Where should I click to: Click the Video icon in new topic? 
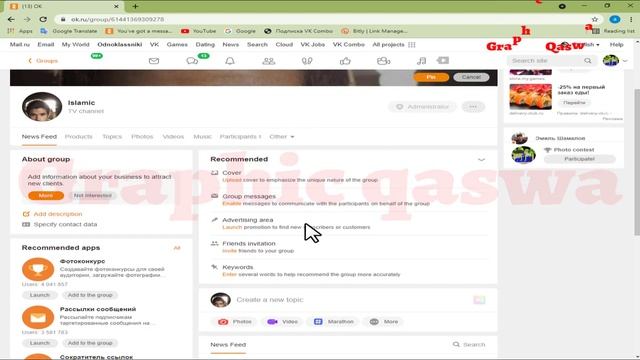tap(272, 322)
